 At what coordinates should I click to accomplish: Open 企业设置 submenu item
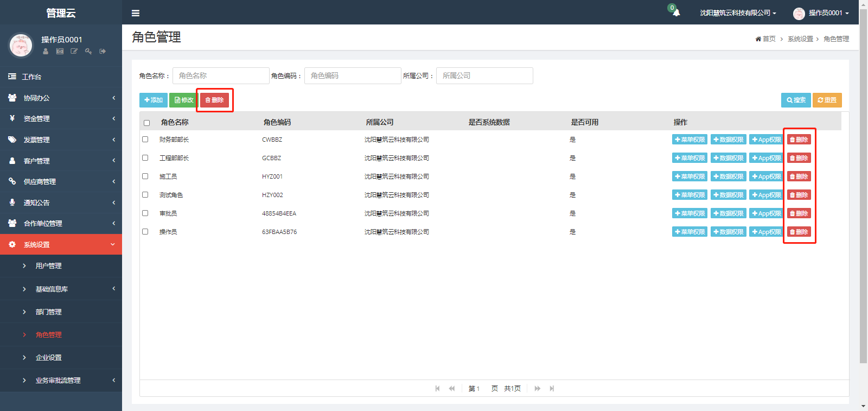coord(61,357)
